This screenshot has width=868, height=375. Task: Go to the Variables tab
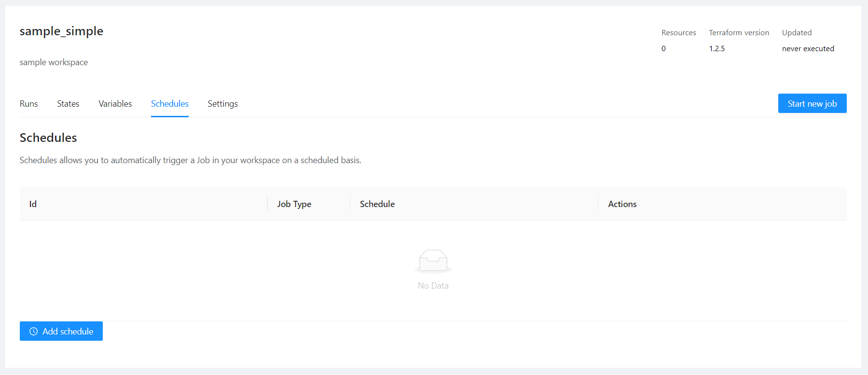point(115,104)
